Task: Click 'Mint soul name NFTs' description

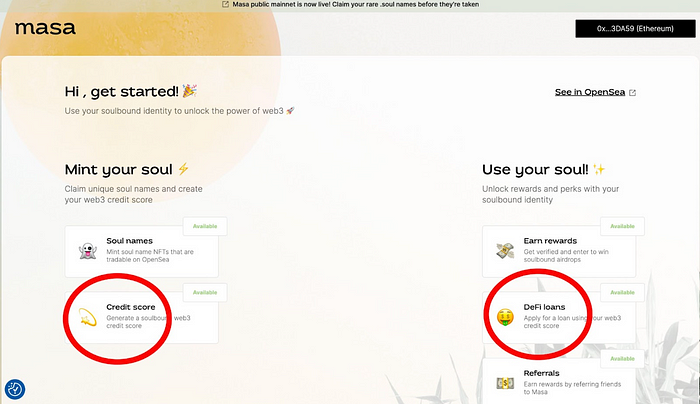Action: click(150, 255)
